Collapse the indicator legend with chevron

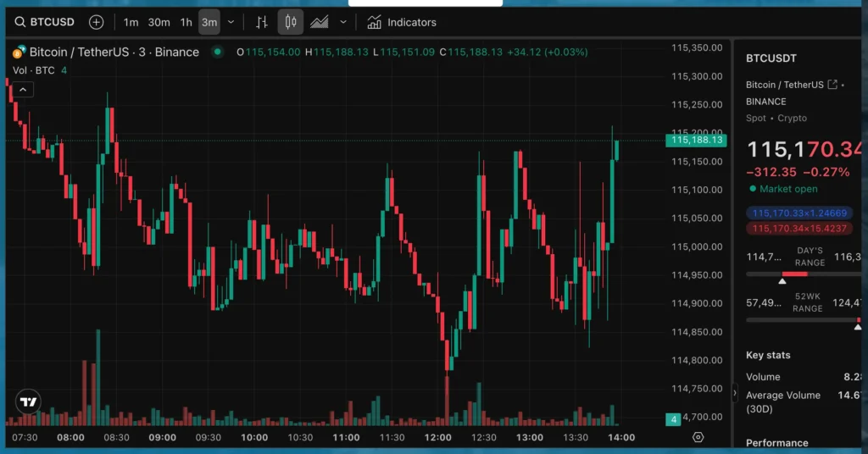23,89
